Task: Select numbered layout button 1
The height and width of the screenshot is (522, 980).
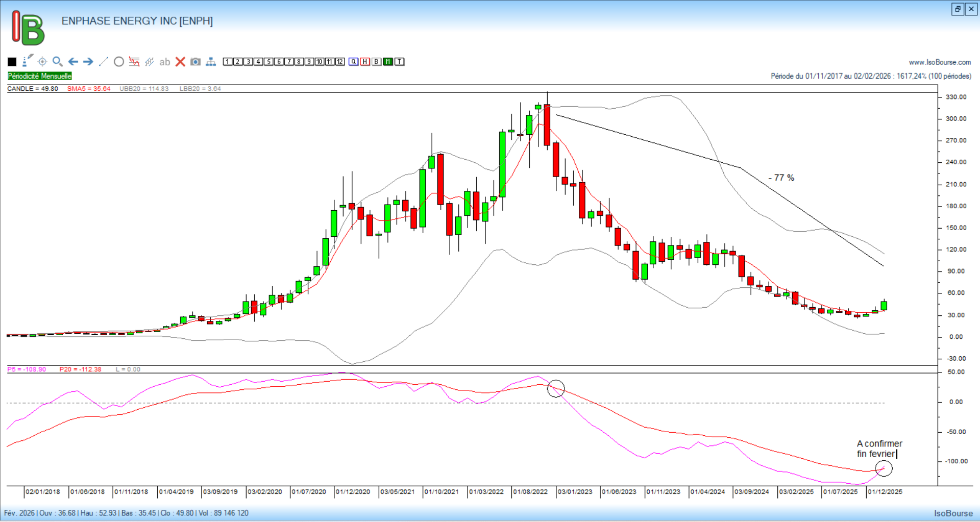Action: (228, 62)
